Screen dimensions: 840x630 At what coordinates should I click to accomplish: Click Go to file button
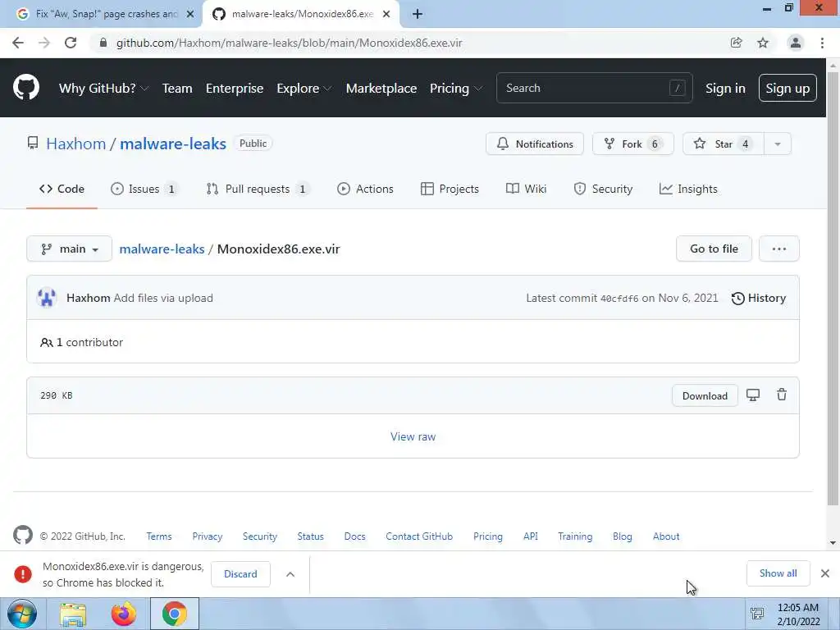[x=714, y=249]
